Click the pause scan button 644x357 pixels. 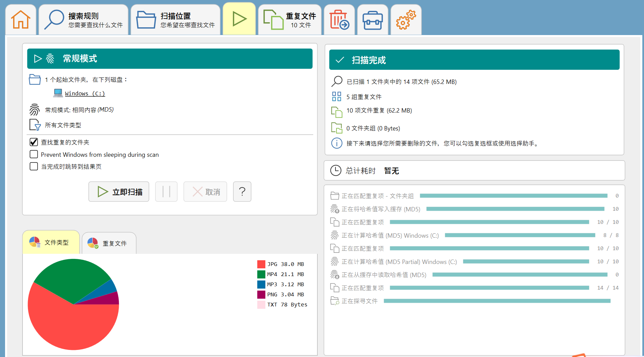point(166,191)
